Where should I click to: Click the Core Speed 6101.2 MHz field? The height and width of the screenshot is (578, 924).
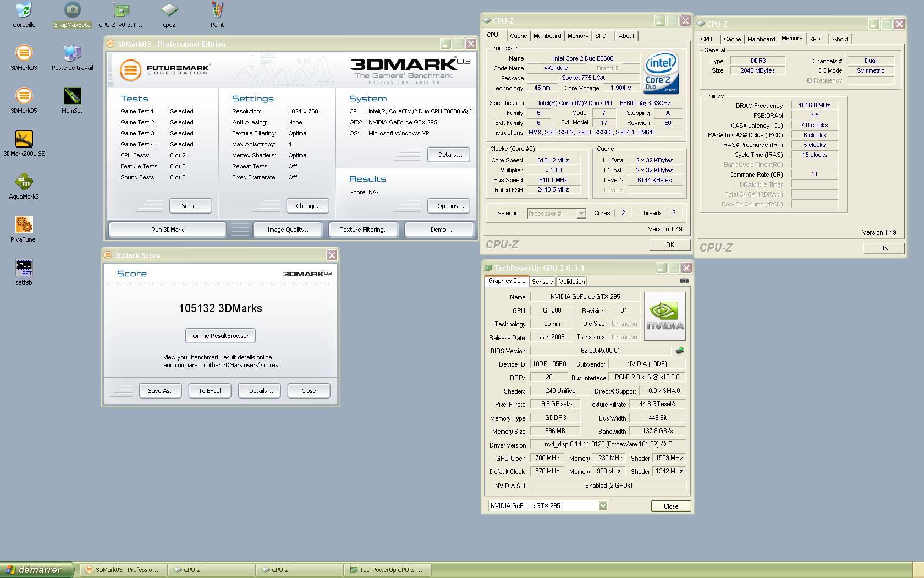(x=553, y=160)
